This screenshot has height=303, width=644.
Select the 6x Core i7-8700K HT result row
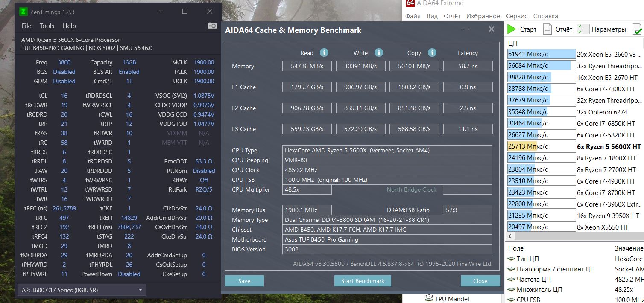(575, 192)
